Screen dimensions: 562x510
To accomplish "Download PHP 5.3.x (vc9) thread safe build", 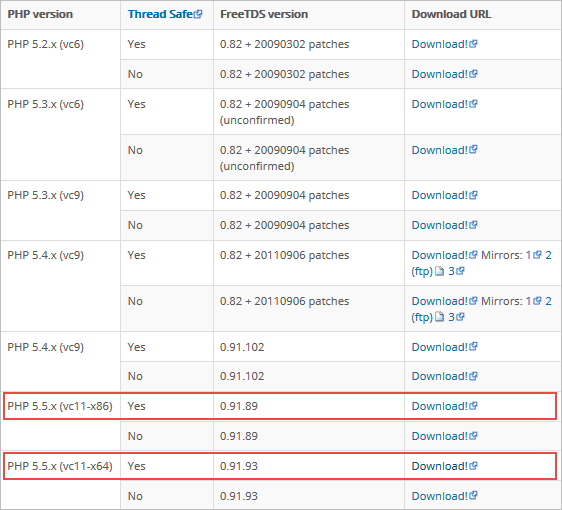I will click(x=439, y=195).
